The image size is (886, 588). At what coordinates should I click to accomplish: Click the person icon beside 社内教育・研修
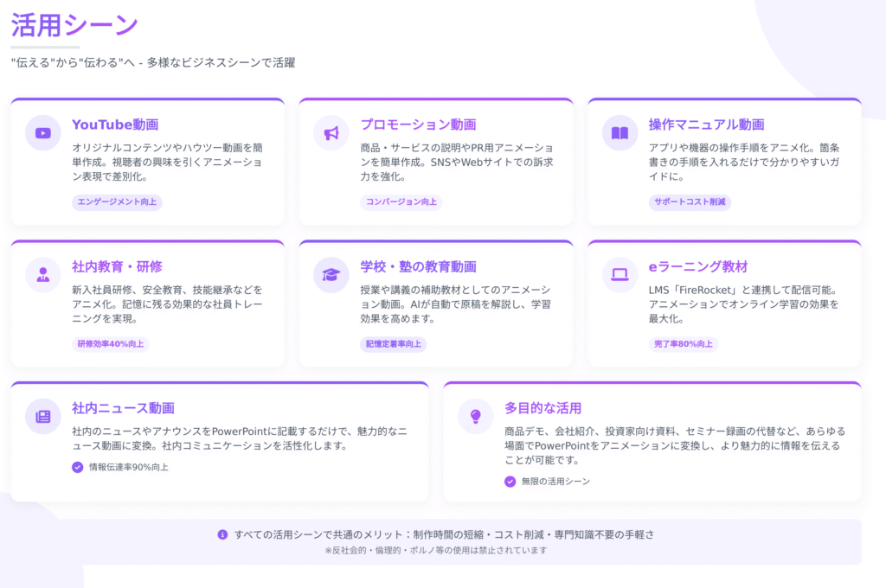pos(43,274)
